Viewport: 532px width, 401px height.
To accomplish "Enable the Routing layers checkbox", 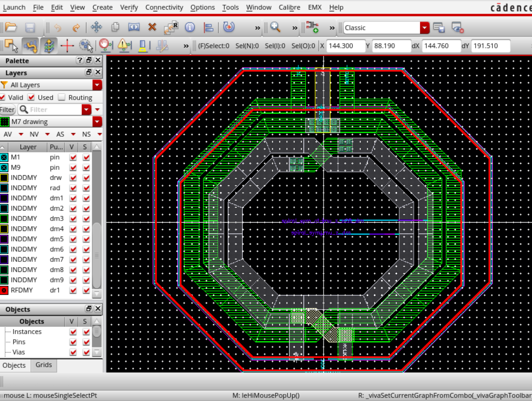I will point(62,97).
